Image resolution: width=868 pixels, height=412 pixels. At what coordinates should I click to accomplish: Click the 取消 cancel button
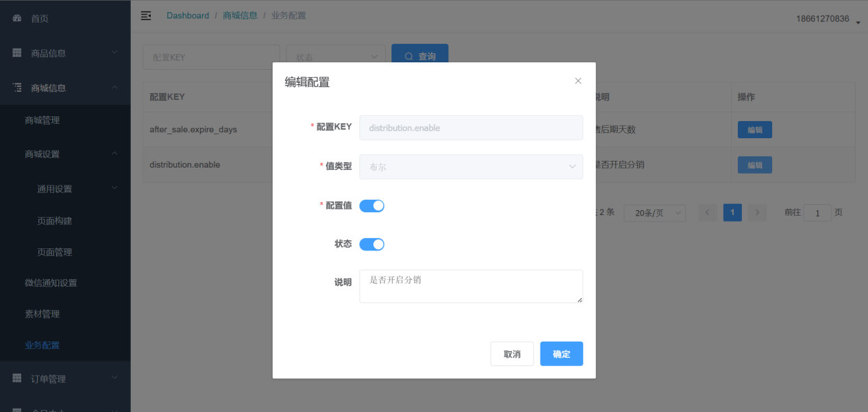pyautogui.click(x=512, y=354)
